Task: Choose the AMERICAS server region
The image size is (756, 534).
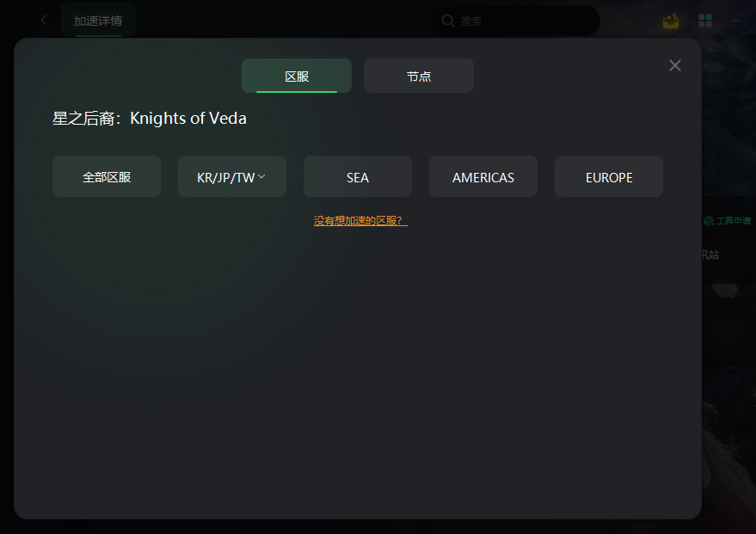Action: [x=483, y=176]
